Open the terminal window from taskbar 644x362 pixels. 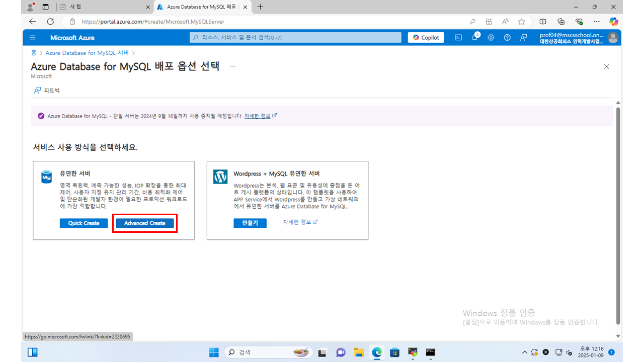click(x=430, y=352)
